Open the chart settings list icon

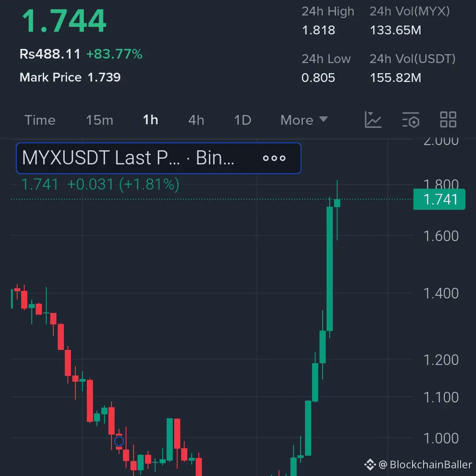pos(411,120)
